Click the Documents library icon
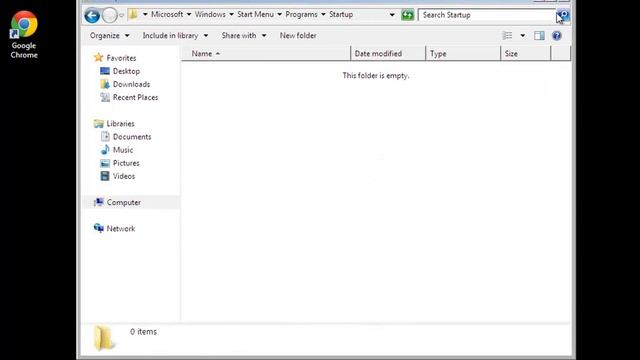The height and width of the screenshot is (360, 640). (105, 137)
